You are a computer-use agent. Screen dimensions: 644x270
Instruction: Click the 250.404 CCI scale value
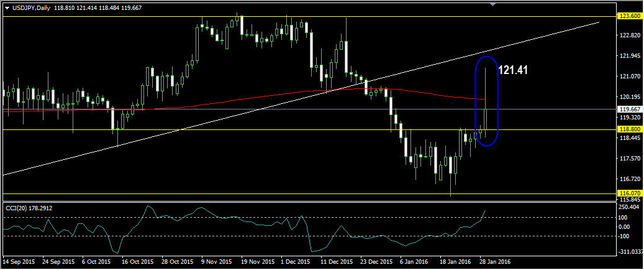(630, 207)
